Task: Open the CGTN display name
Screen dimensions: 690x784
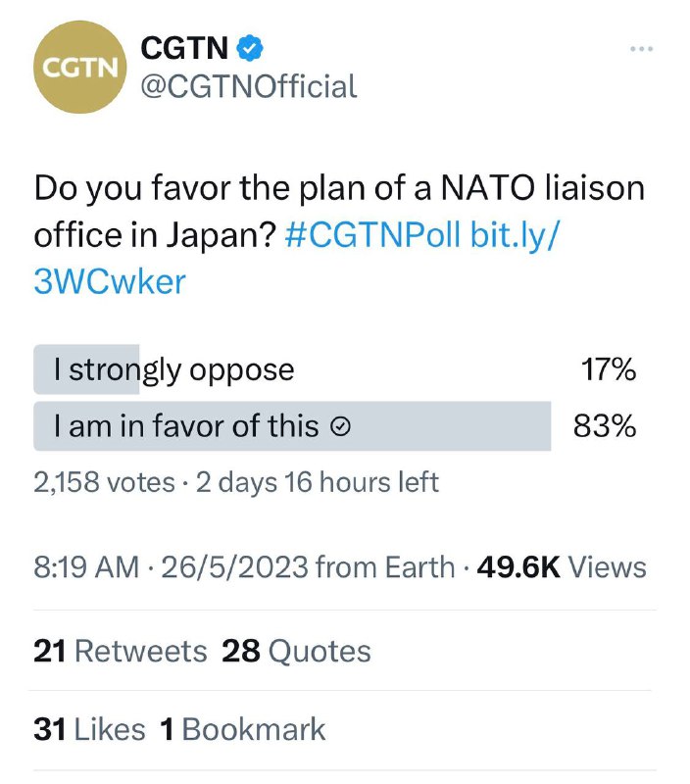Action: pyautogui.click(x=185, y=46)
